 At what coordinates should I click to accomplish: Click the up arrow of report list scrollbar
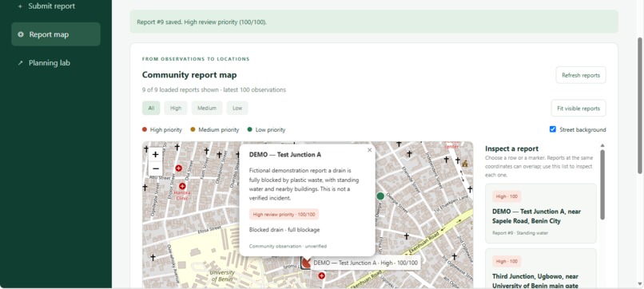(x=602, y=145)
